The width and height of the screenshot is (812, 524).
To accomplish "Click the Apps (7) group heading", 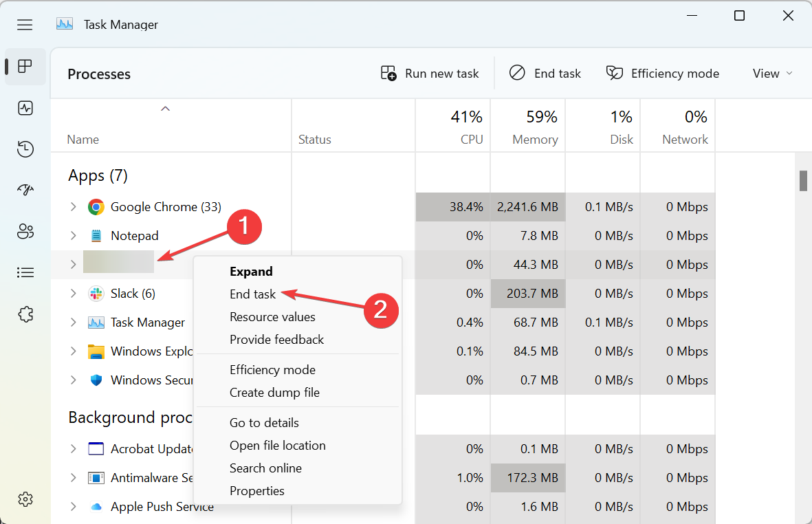I will coord(98,175).
